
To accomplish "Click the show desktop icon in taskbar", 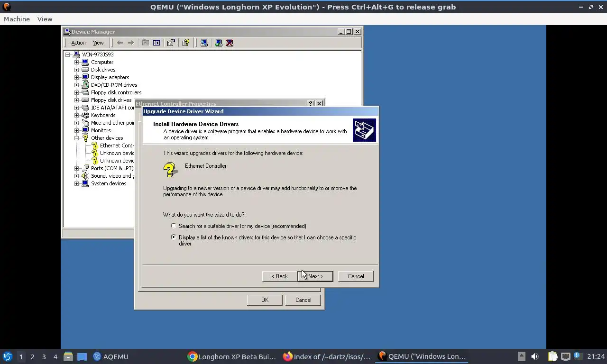I will click(82, 356).
